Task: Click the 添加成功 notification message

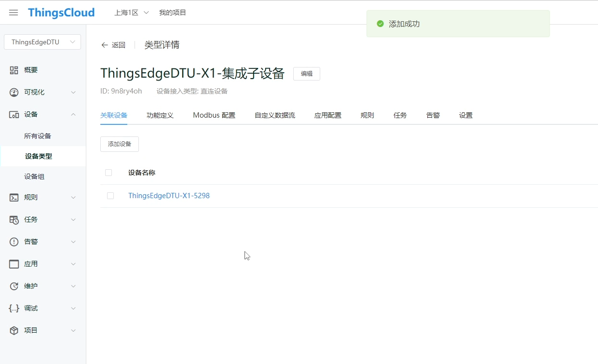Action: click(x=404, y=24)
